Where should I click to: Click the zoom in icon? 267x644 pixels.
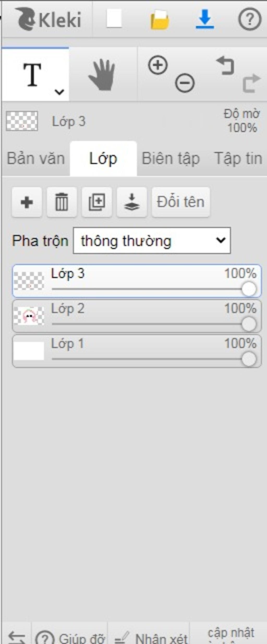pyautogui.click(x=158, y=65)
